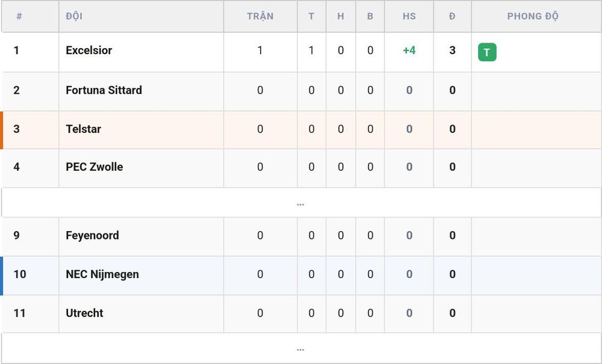Screen dimensions: 602x364
Task: Click the +4 goal difference for Excelsior
Action: point(409,51)
